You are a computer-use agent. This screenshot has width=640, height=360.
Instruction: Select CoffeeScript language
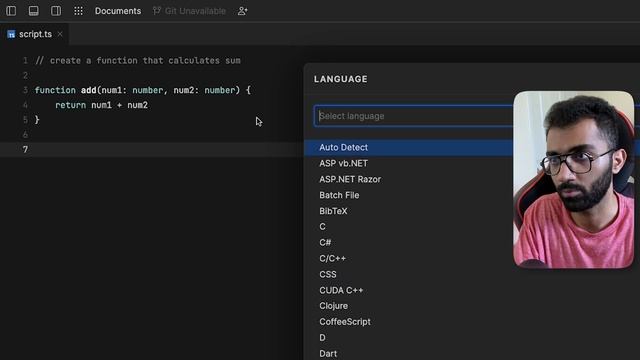click(345, 322)
